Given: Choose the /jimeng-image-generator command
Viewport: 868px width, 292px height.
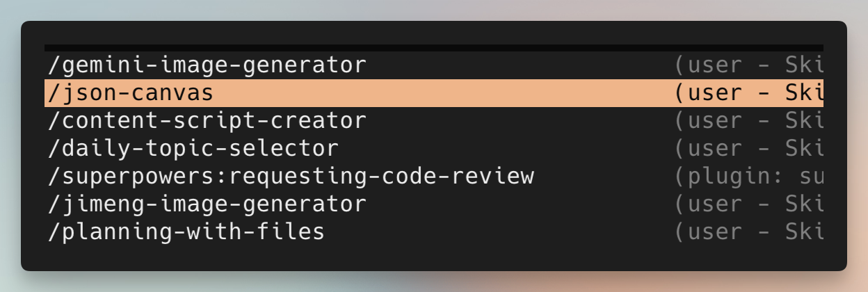Looking at the screenshot, I should point(207,204).
